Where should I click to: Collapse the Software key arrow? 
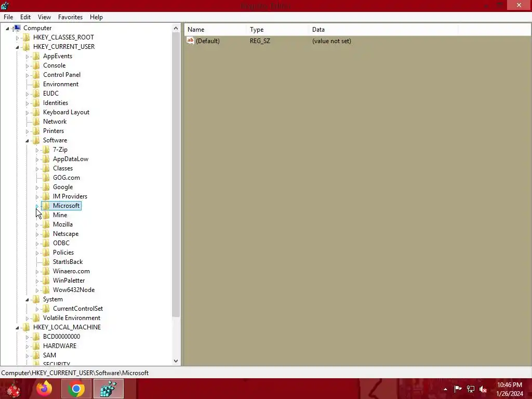click(x=27, y=141)
